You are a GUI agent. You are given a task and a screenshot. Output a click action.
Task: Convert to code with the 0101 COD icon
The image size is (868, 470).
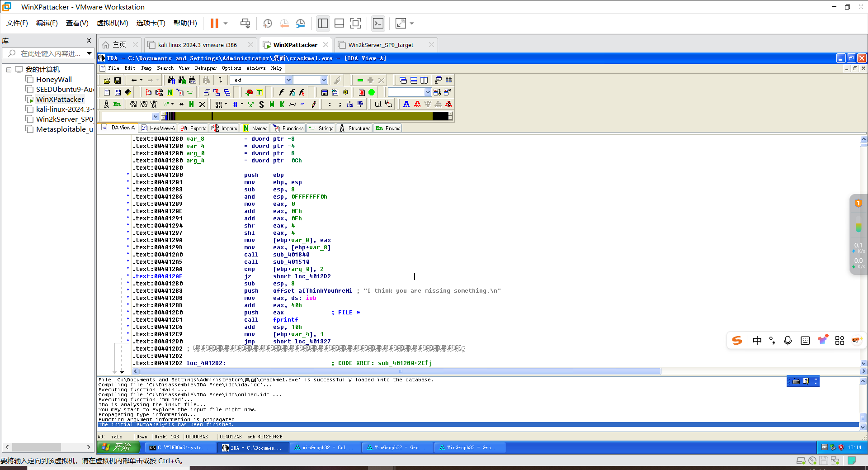coord(133,104)
